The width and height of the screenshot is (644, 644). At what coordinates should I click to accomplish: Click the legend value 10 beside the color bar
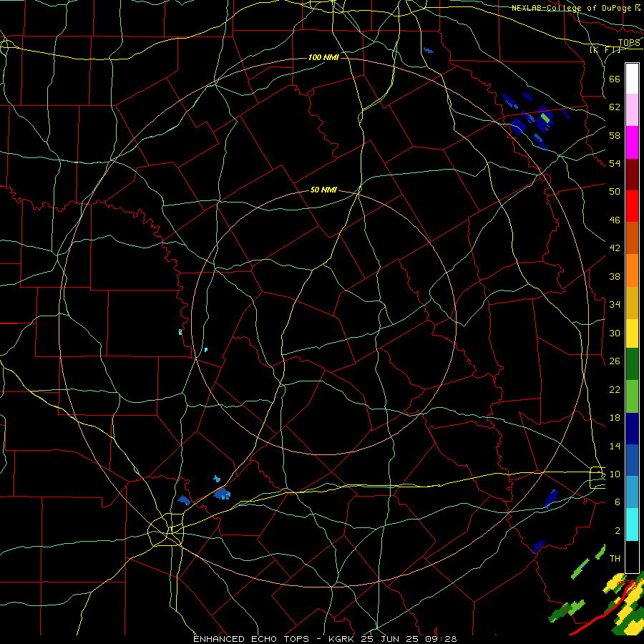click(615, 474)
